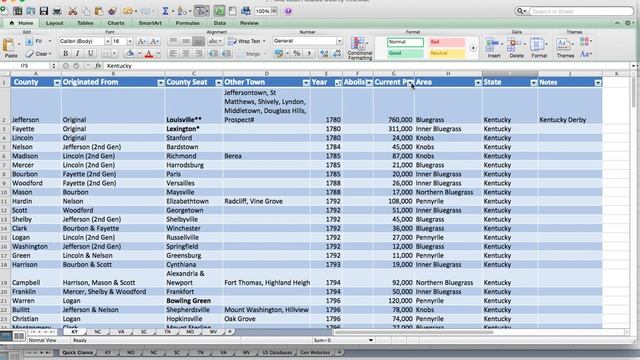Click the Clear button in Edit group
Screen dimensions: 640x360
39,53
